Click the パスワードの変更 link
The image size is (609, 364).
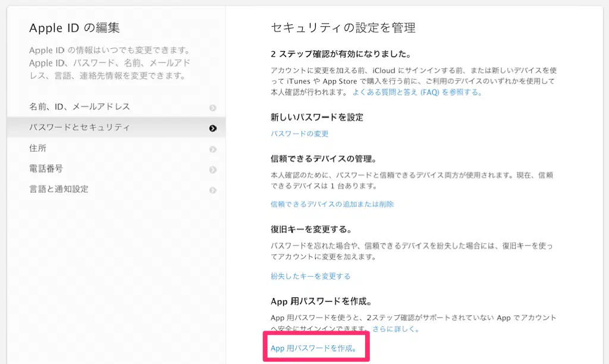tap(300, 134)
